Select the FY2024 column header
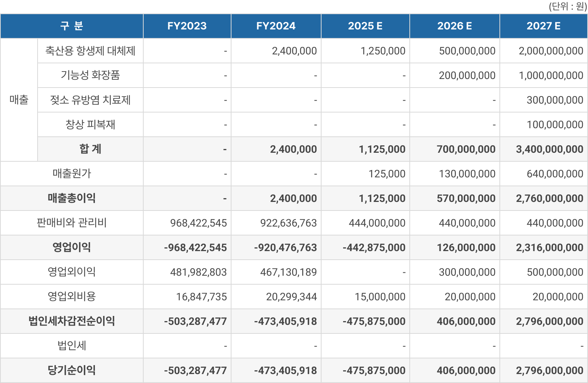Screen dimensions: 588x383 point(276,26)
